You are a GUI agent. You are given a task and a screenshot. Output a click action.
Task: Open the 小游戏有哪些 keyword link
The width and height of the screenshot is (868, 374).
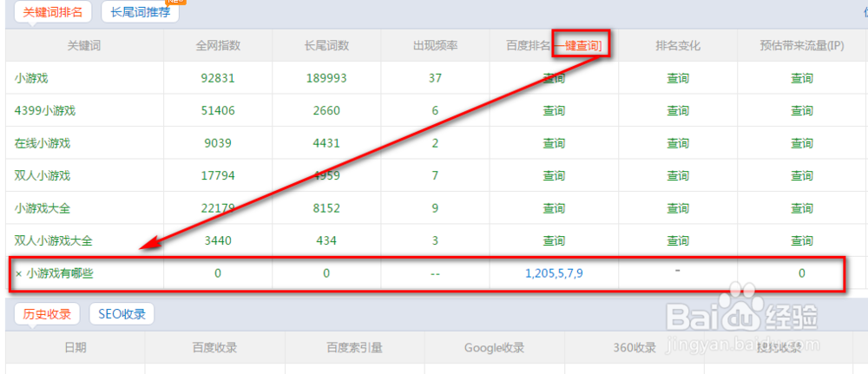click(x=61, y=272)
